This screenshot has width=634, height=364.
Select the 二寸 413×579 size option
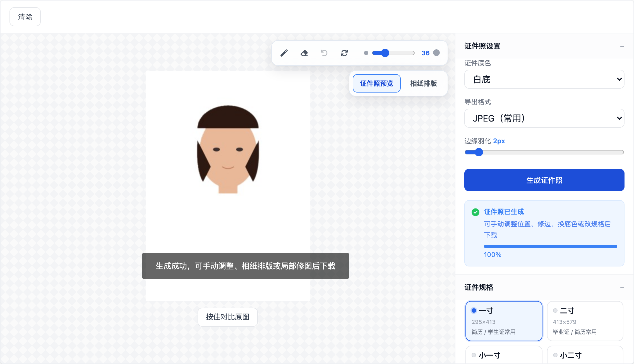point(585,321)
